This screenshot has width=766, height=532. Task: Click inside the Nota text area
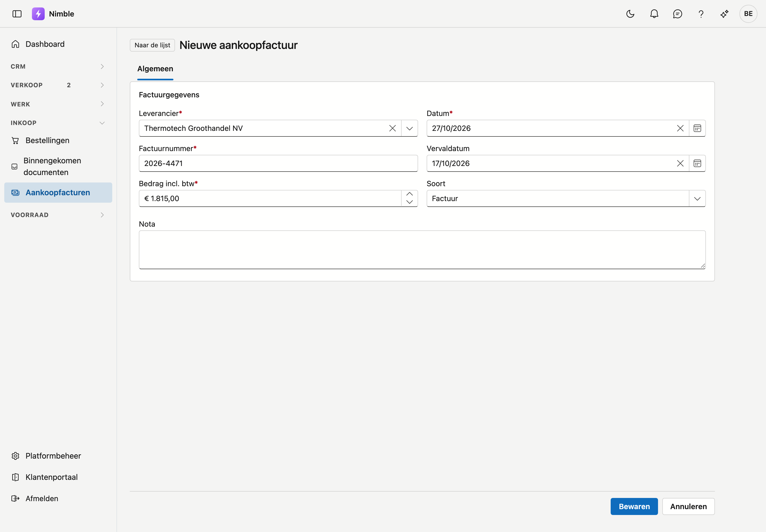pyautogui.click(x=422, y=250)
